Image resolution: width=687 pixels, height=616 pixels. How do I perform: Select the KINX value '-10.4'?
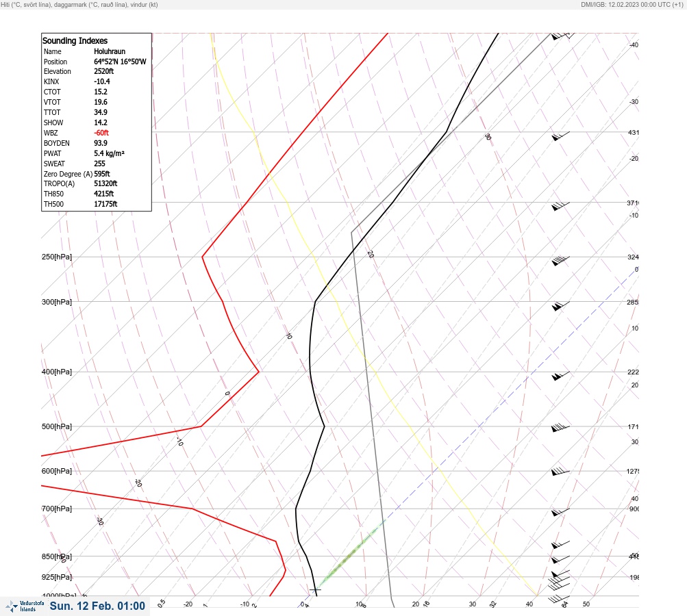pyautogui.click(x=102, y=81)
